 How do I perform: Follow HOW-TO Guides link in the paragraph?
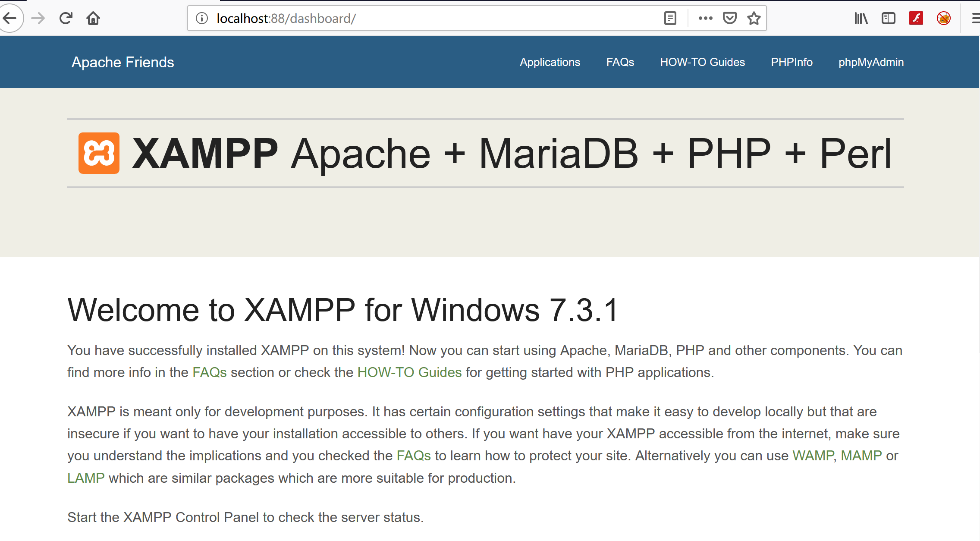click(x=409, y=372)
